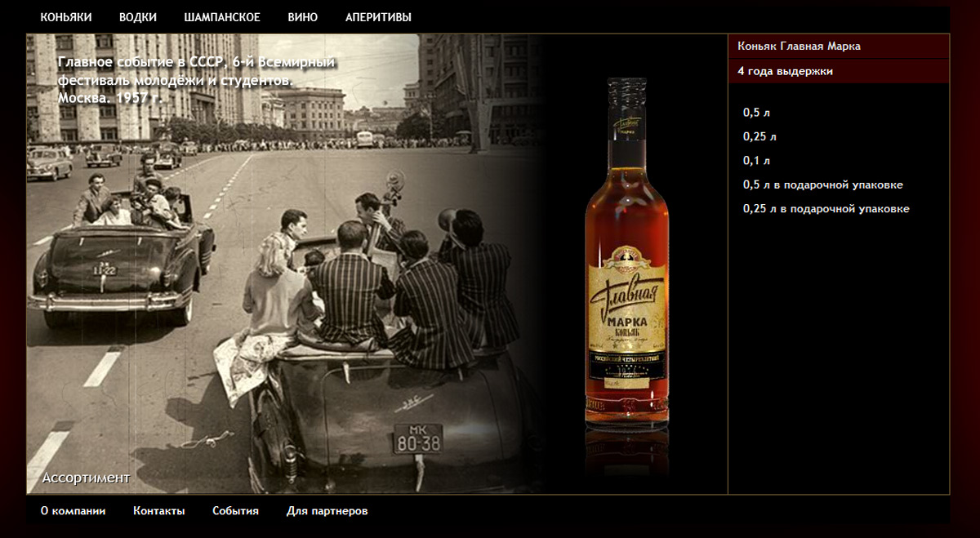
Task: Open the КОНЬЯКИ menu item
Action: [x=66, y=17]
